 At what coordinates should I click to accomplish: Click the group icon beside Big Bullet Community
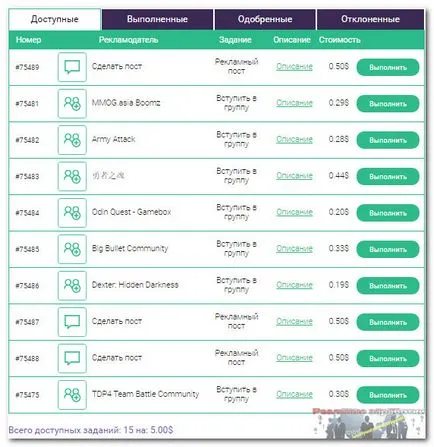coord(72,249)
